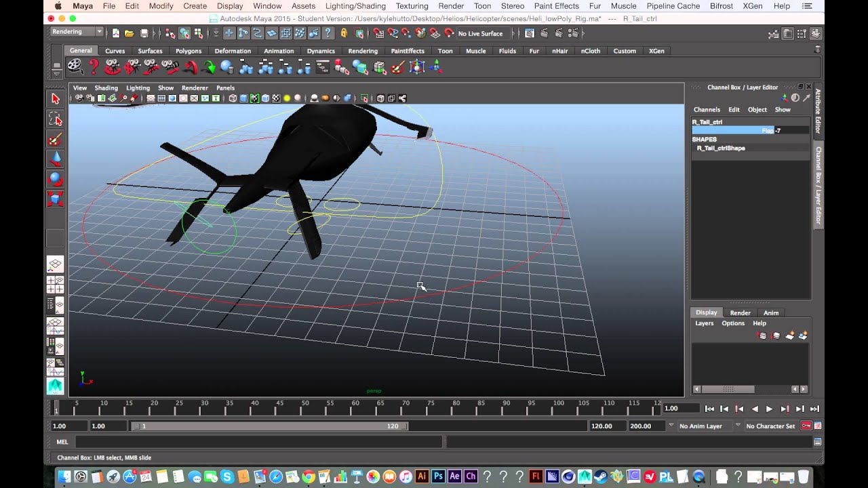The height and width of the screenshot is (488, 868).
Task: Open the vertical Attribute Editor side tab
Action: point(818,111)
